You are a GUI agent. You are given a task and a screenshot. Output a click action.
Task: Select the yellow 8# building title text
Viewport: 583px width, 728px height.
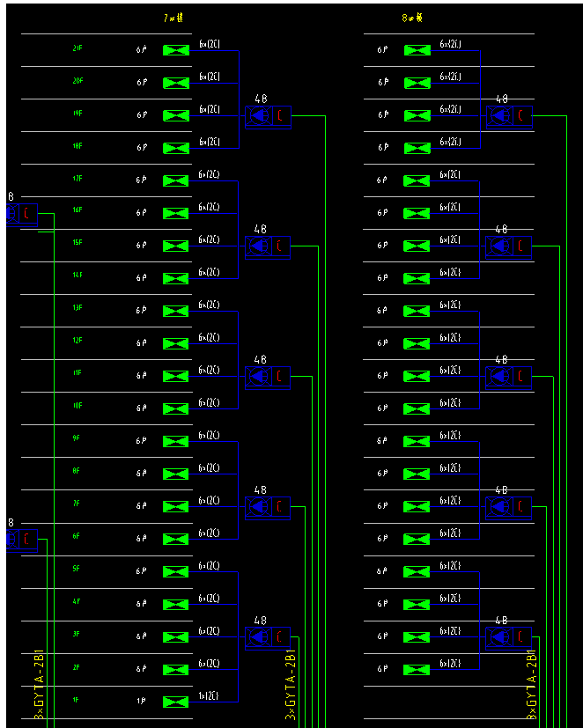click(x=412, y=18)
